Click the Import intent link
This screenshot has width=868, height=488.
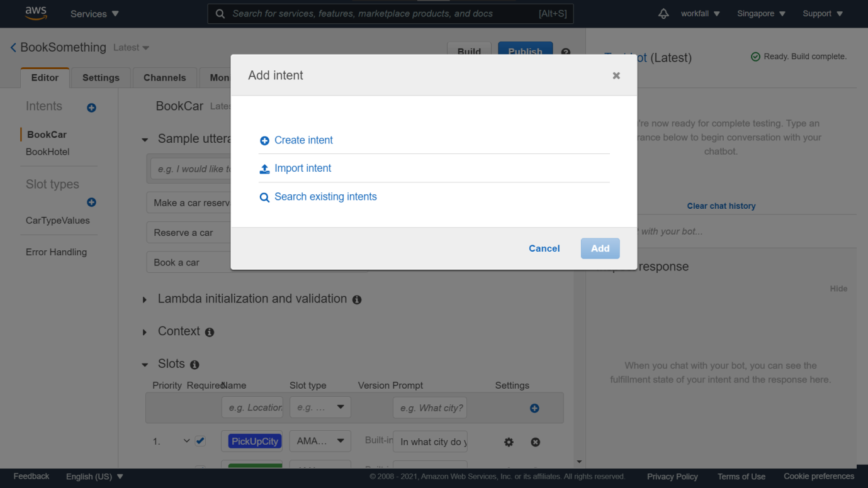pos(303,168)
